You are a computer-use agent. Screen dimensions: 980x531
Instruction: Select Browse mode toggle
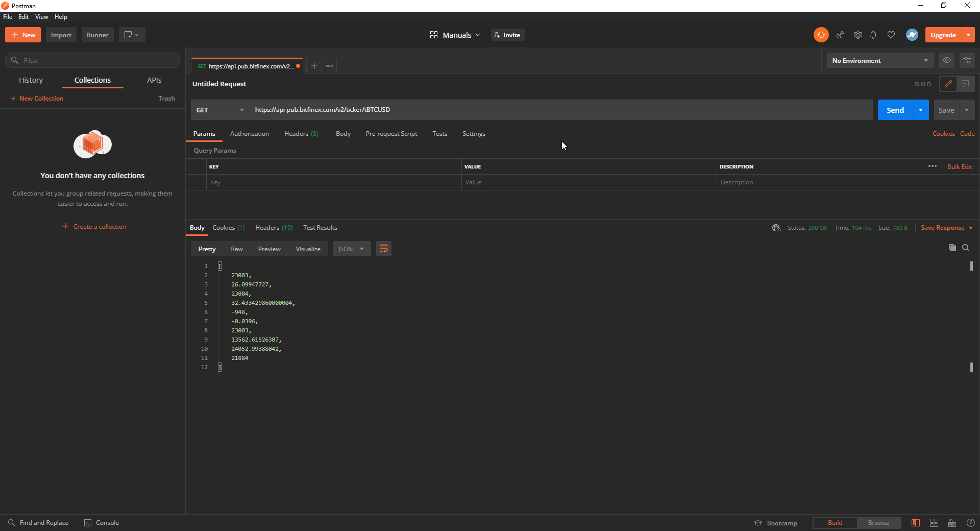click(x=878, y=523)
